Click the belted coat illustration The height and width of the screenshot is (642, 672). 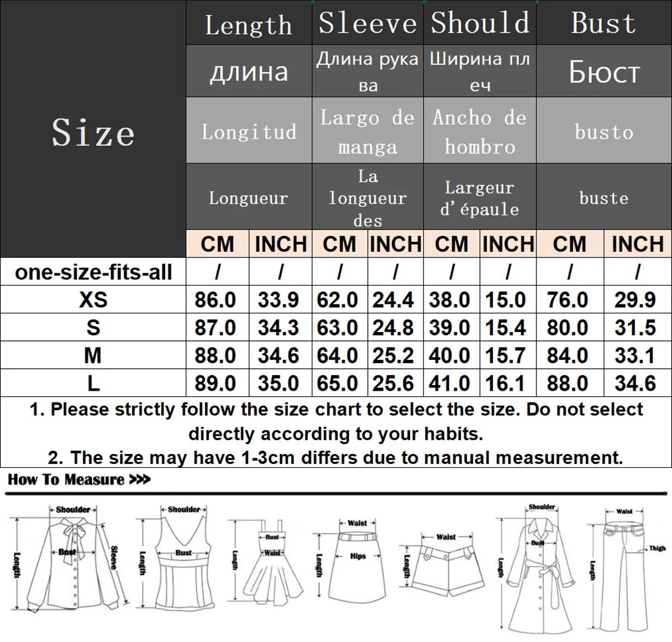[x=536, y=568]
